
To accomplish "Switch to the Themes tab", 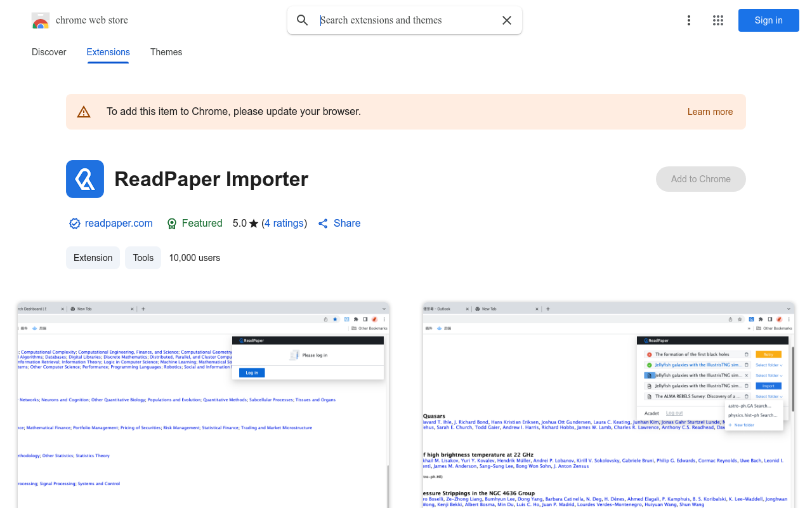I will tap(166, 52).
